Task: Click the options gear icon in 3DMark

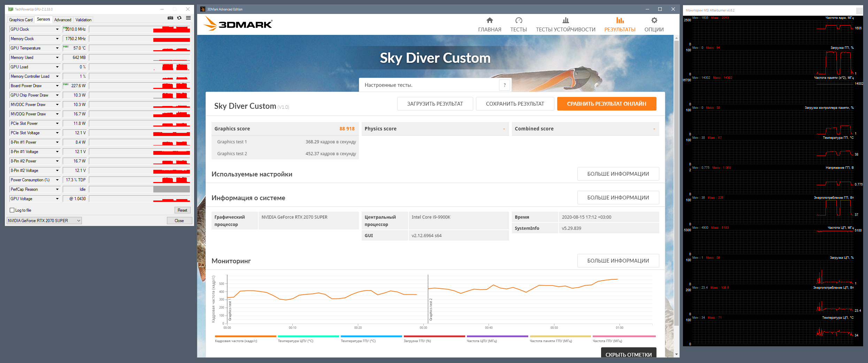Action: (x=654, y=20)
